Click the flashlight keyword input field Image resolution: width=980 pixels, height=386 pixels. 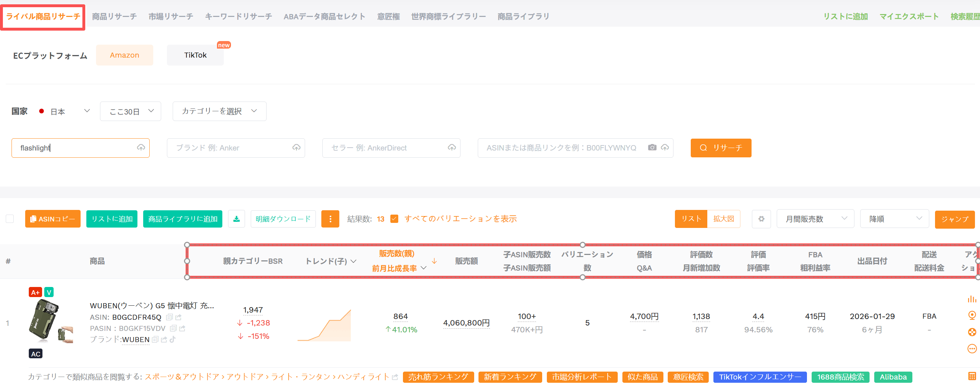click(80, 148)
